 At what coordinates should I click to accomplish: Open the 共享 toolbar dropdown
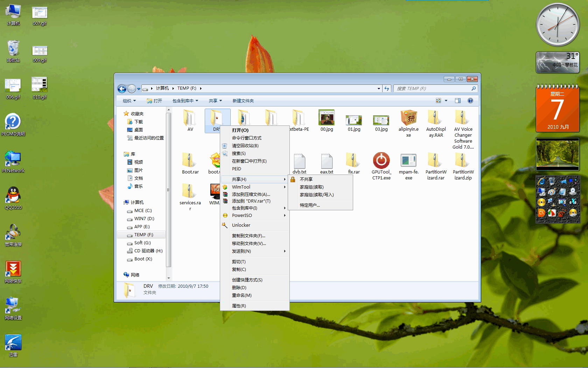pos(215,101)
